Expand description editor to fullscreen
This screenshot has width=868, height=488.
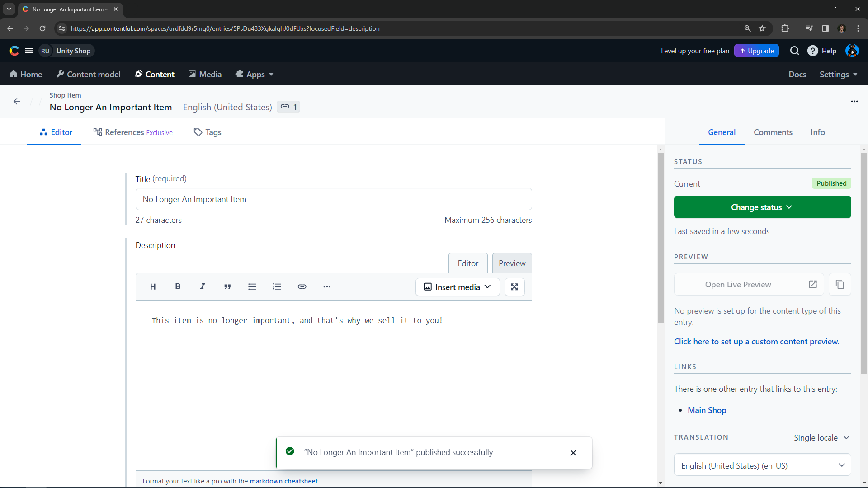click(x=514, y=287)
